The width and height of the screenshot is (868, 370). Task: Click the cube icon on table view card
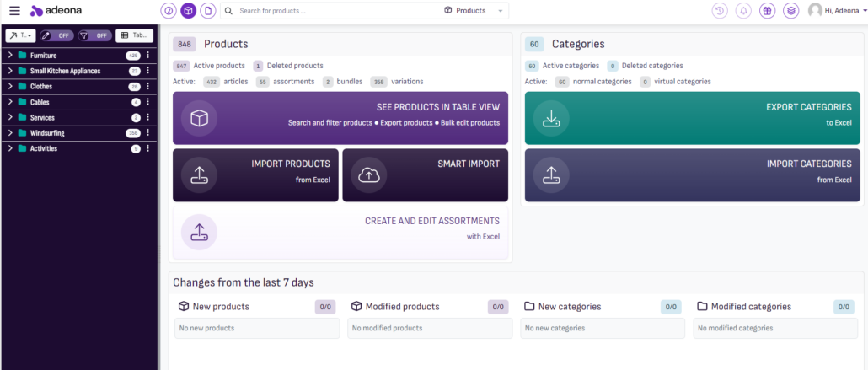tap(199, 118)
